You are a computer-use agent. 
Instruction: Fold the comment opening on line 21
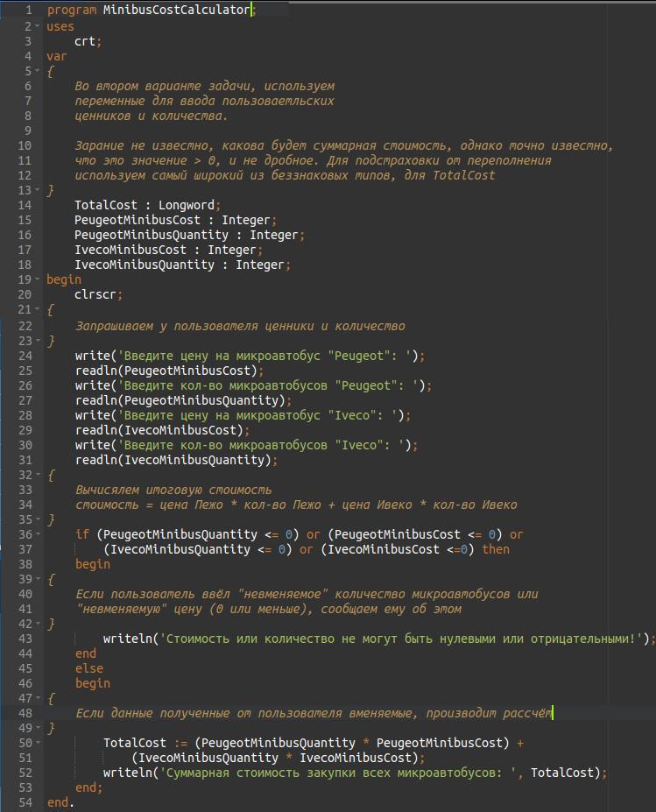(37, 309)
